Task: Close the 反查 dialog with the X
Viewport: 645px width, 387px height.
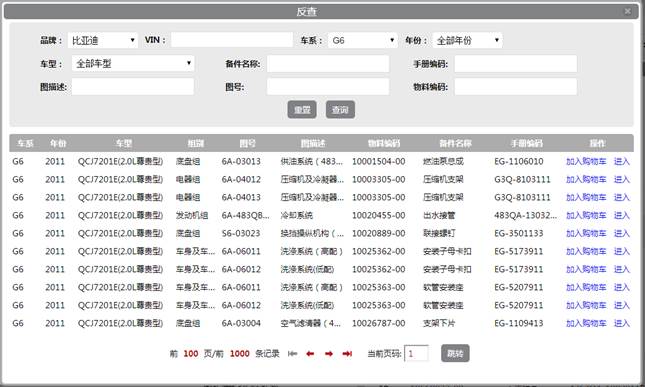Action: pyautogui.click(x=628, y=11)
